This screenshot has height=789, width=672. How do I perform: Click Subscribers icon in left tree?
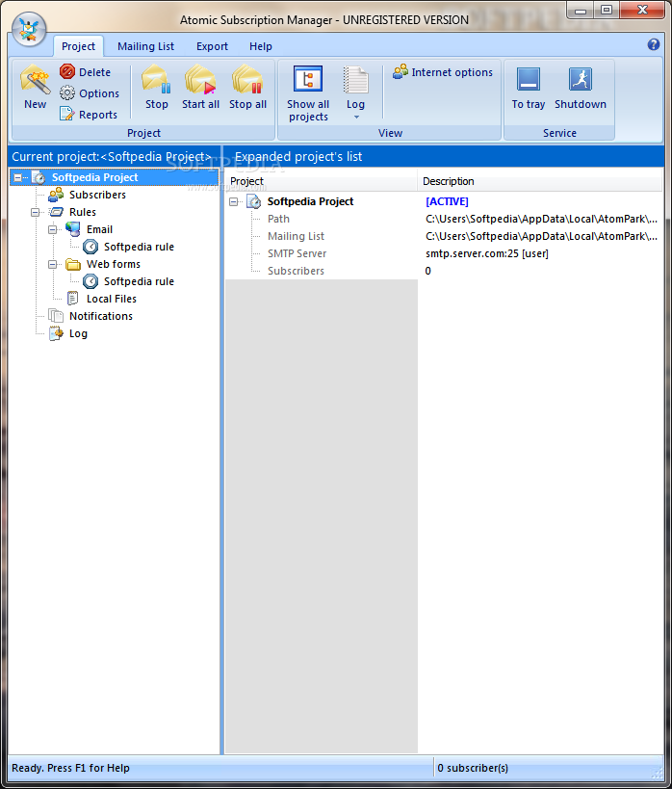point(56,195)
